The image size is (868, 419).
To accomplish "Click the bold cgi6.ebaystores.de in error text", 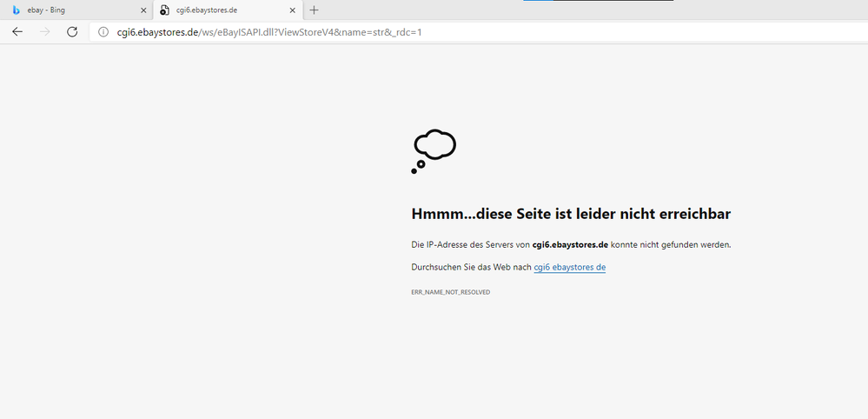I will 570,244.
